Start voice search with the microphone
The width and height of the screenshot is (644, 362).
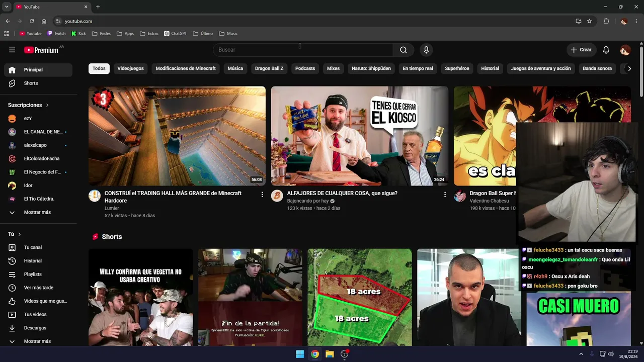[426, 50]
